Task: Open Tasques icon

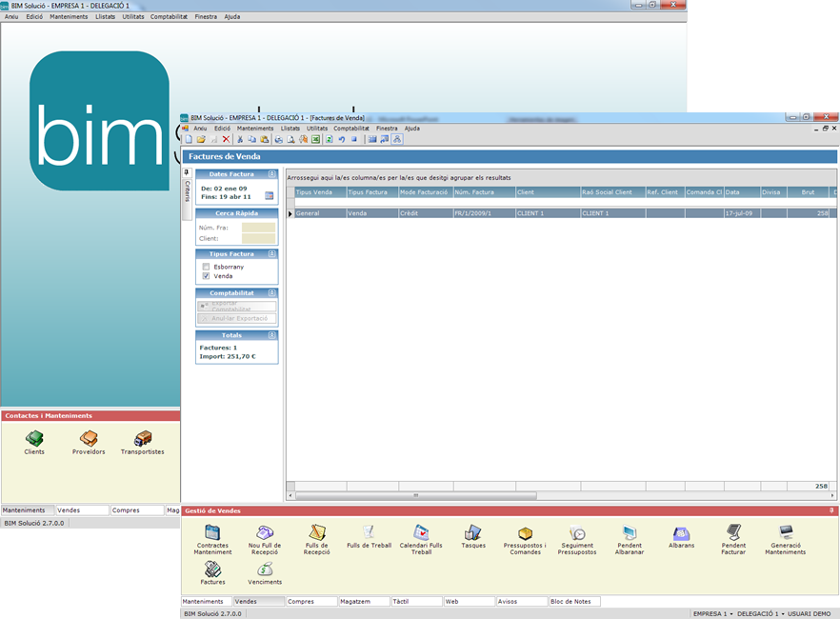Action: (473, 536)
